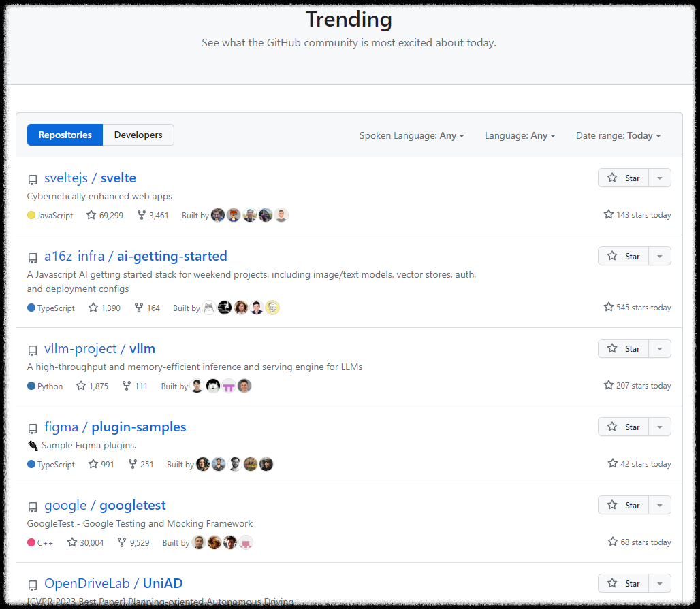Image resolution: width=700 pixels, height=609 pixels.
Task: Open the Date range: Today dropdown
Action: pyautogui.click(x=618, y=135)
